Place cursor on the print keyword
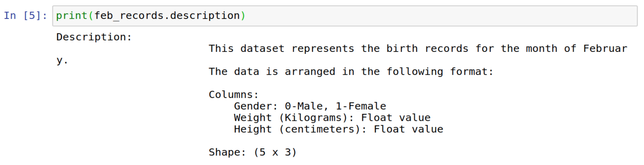 click(72, 16)
